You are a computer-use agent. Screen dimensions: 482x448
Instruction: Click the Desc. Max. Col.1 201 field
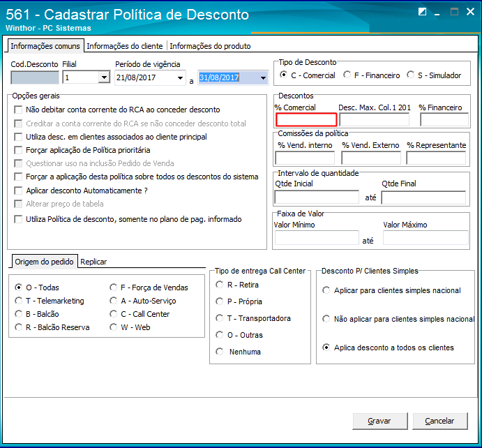click(x=374, y=119)
